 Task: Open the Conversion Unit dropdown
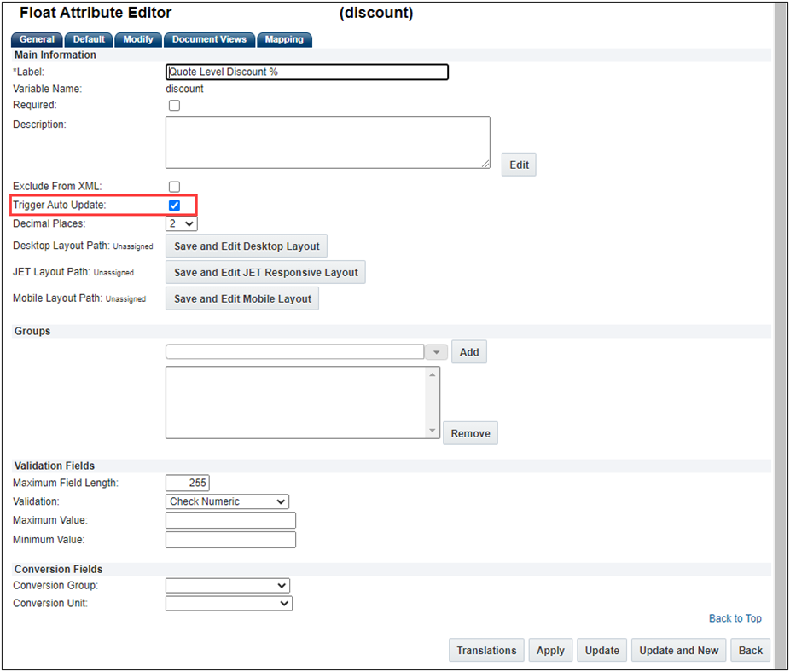coord(229,603)
